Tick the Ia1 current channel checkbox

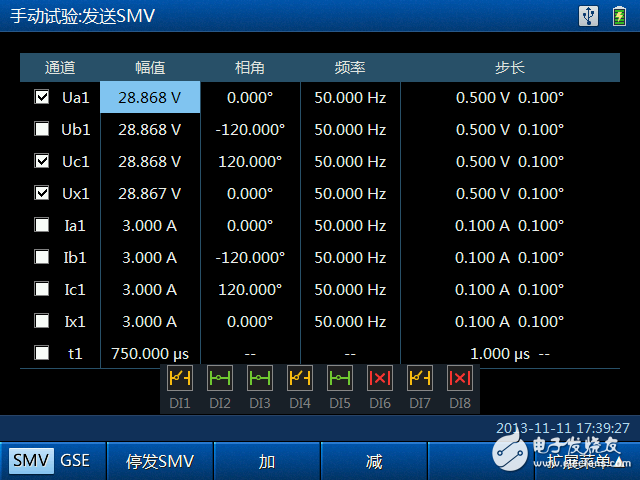click(42, 226)
